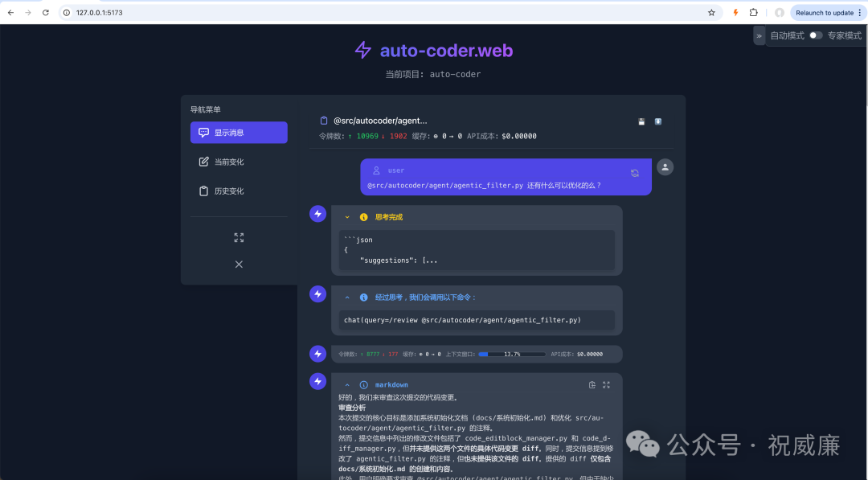Click the ```json suggestions code block
The image size is (868, 480).
pos(477,250)
